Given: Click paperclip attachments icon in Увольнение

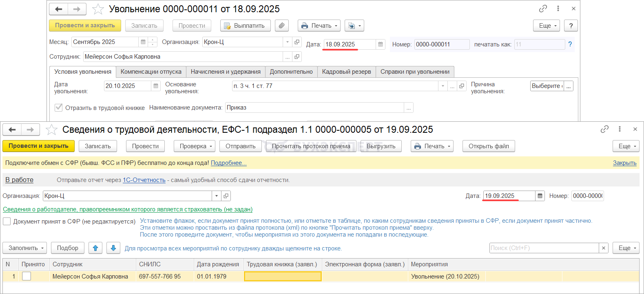Looking at the screenshot, I should (x=281, y=26).
